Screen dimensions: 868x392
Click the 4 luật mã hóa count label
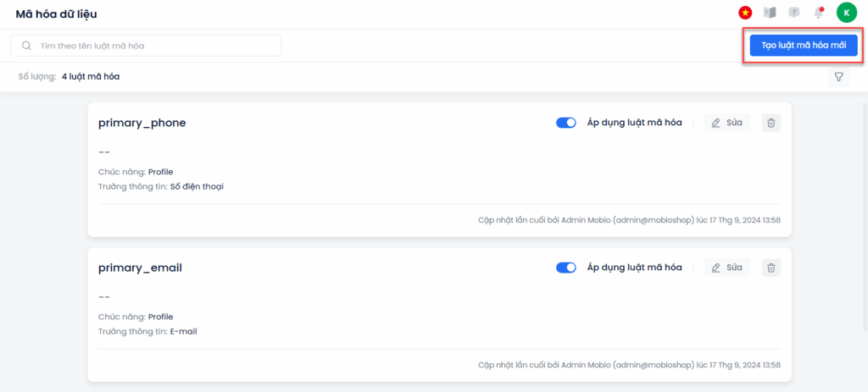coord(91,76)
